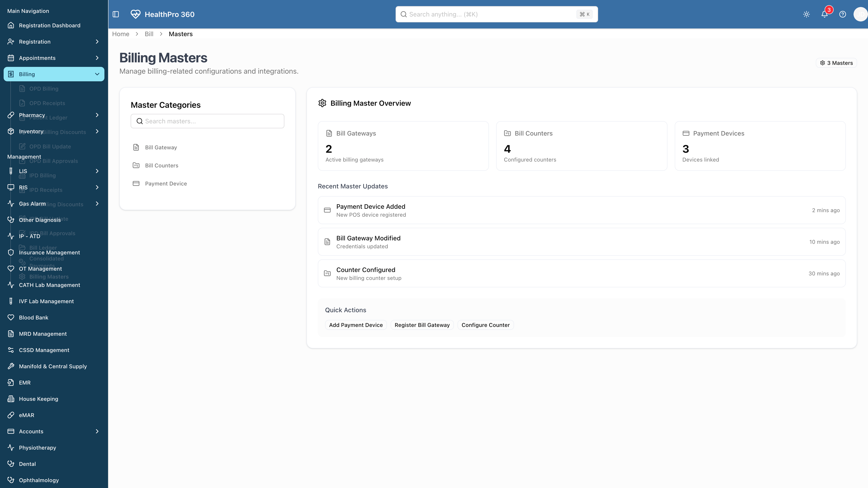The image size is (868, 488).
Task: Go to Bill breadcrumb link
Action: 149,34
